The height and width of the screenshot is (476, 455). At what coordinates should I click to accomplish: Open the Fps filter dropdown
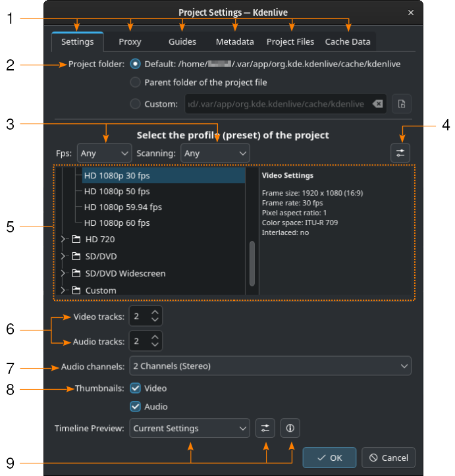pyautogui.click(x=105, y=153)
